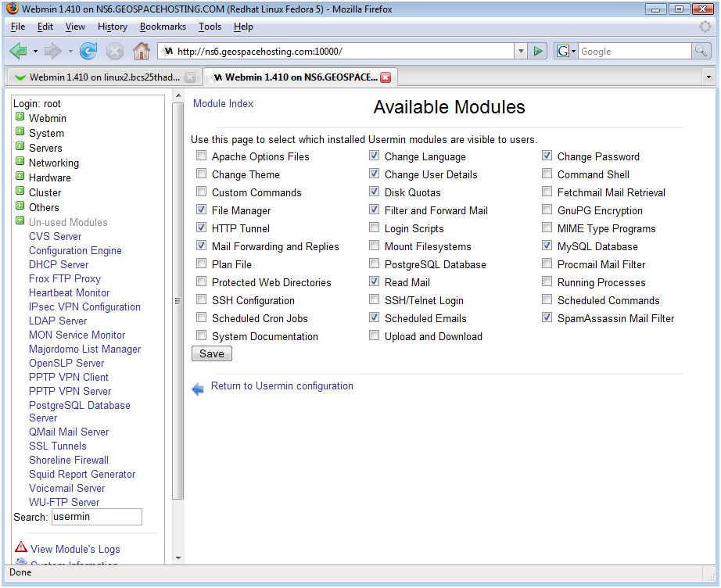Click the Google search engine icon
The image size is (721, 588).
(x=562, y=51)
